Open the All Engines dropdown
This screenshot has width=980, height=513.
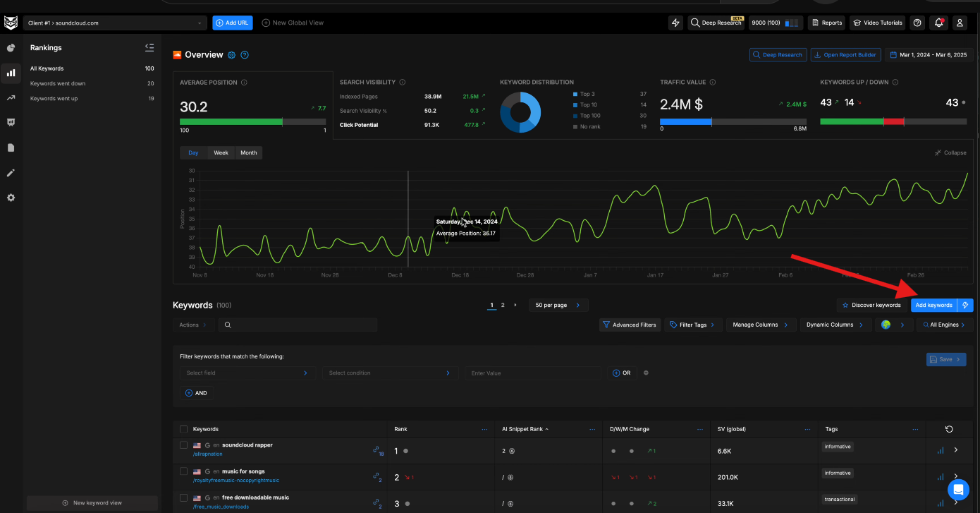[944, 325]
